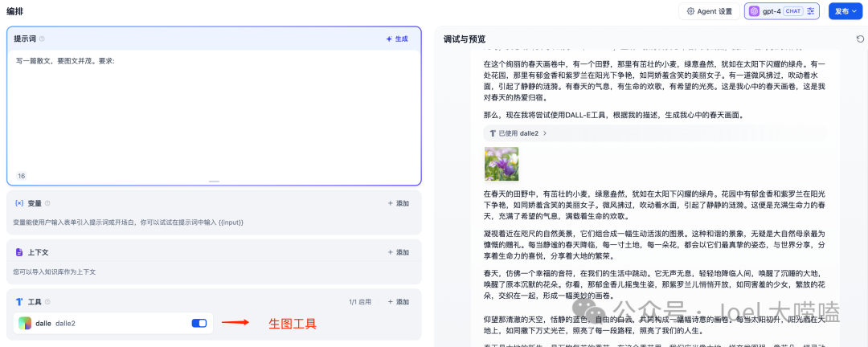Open Agent 设置 settings
Image resolution: width=868 pixels, height=347 pixels.
[x=709, y=11]
